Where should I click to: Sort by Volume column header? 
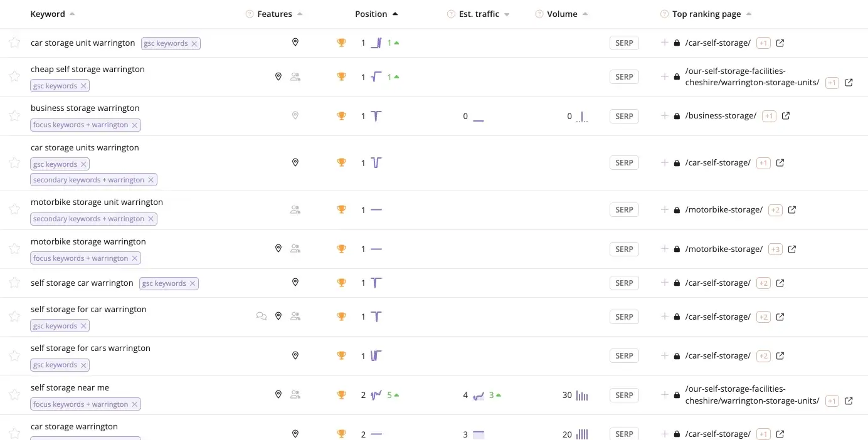562,14
